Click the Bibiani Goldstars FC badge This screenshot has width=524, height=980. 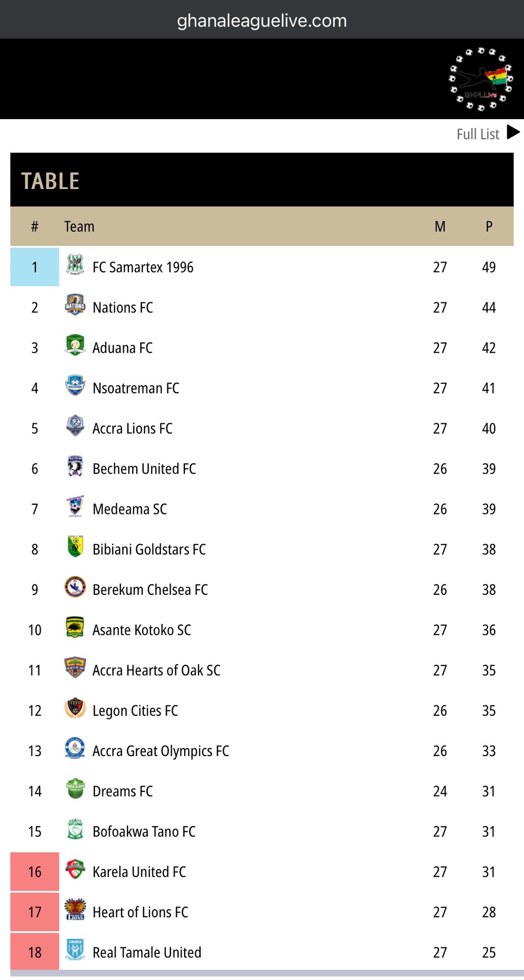pyautogui.click(x=75, y=546)
